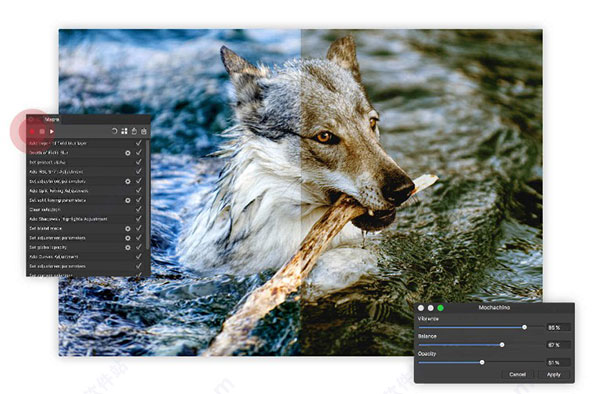Toggle the checkmark on 'Add Curves Adjustment' step
Viewport: 600px width, 394px height.
click(x=139, y=257)
